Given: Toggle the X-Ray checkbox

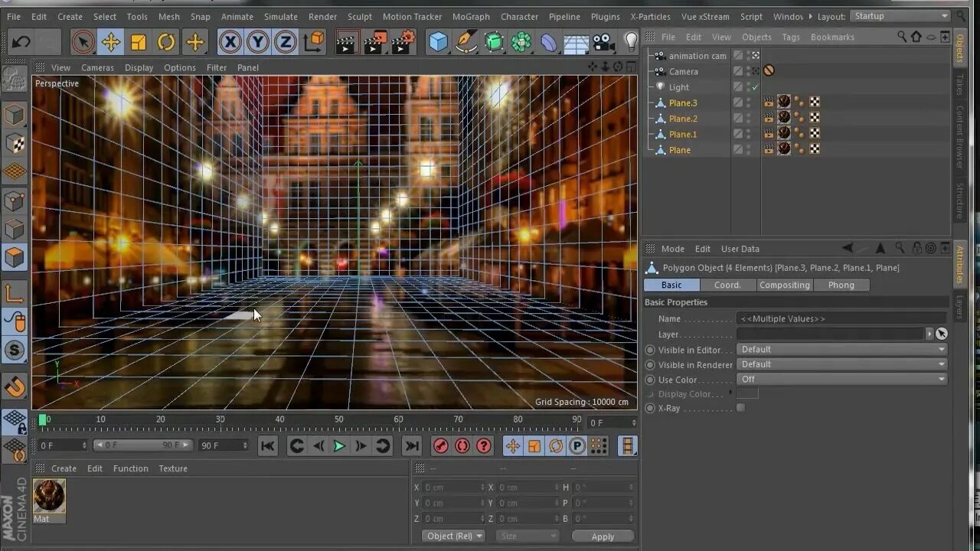Looking at the screenshot, I should 740,408.
